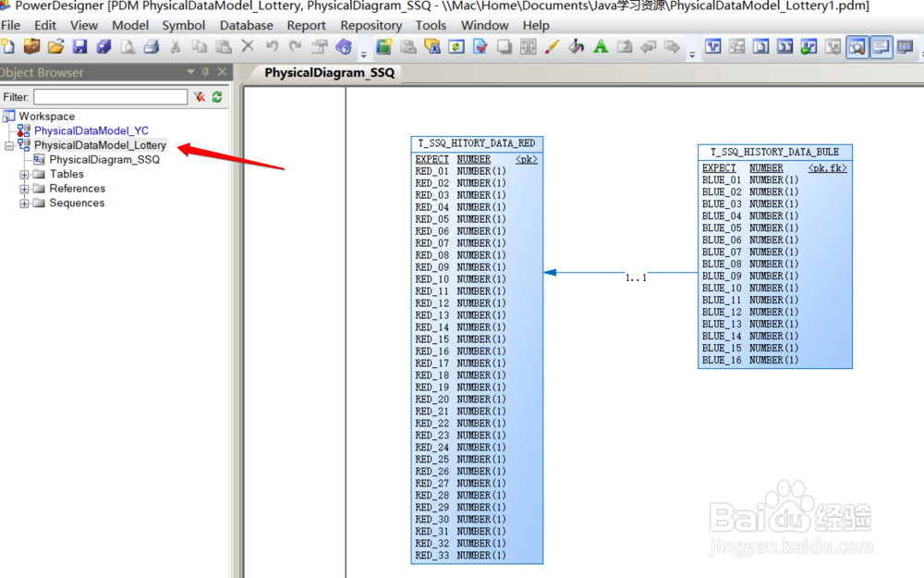Open the Symbol menu
This screenshot has width=924, height=578.
pyautogui.click(x=183, y=25)
